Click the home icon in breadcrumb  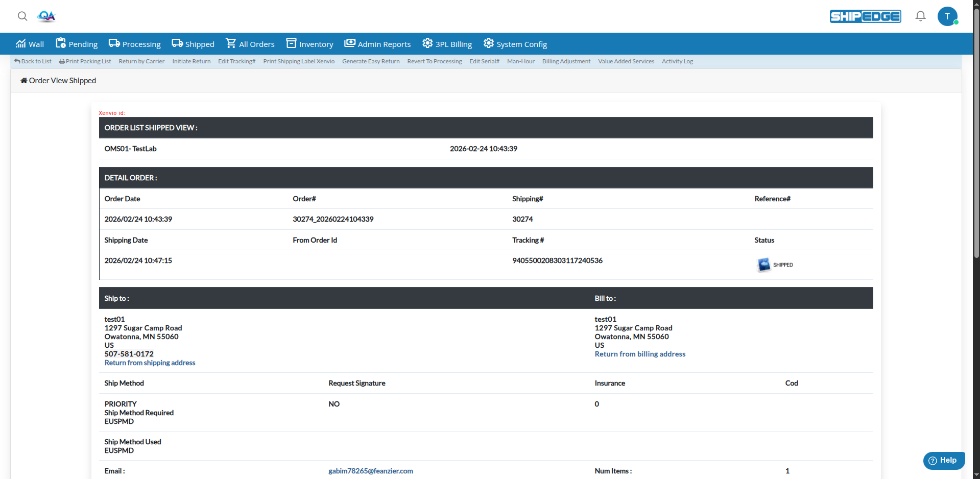click(23, 81)
